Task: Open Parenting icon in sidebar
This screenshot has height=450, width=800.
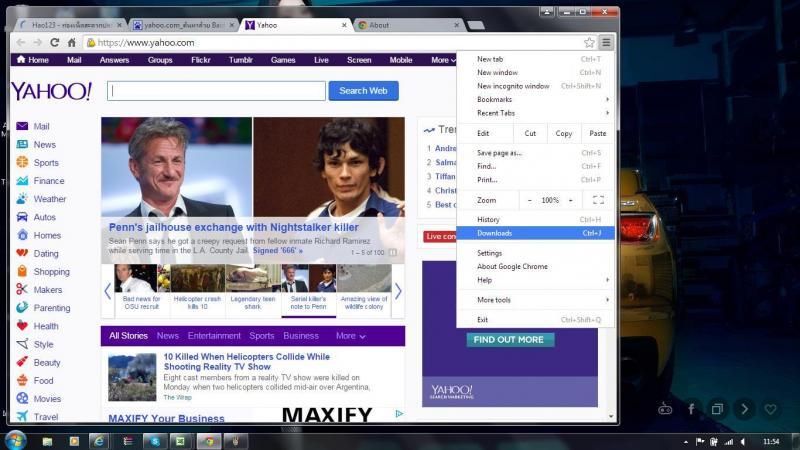Action: [x=22, y=308]
